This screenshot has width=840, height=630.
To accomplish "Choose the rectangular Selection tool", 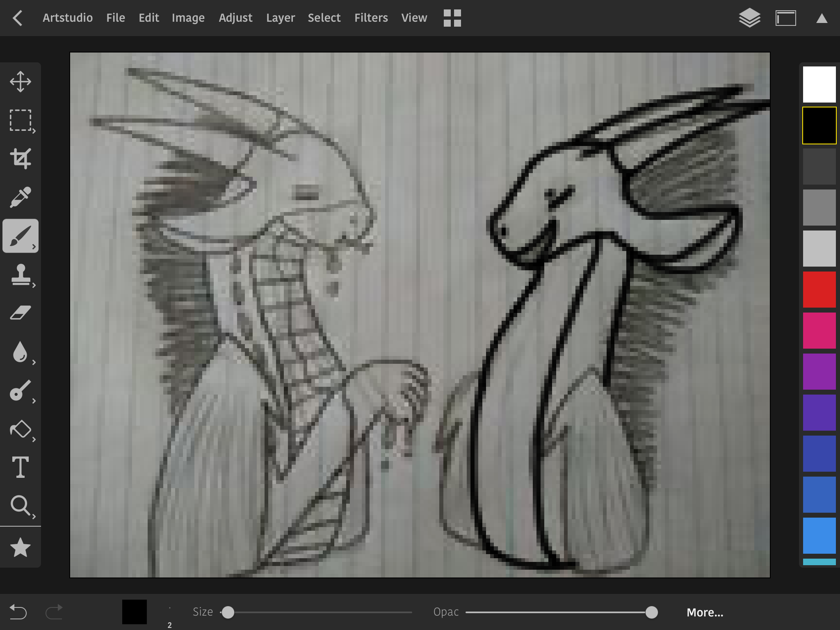I will [20, 120].
